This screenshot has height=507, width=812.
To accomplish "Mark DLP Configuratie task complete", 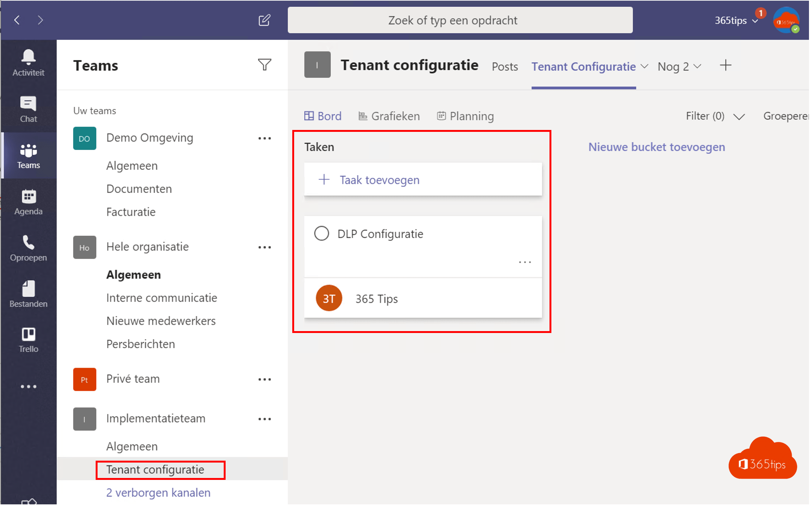I will tap(321, 234).
